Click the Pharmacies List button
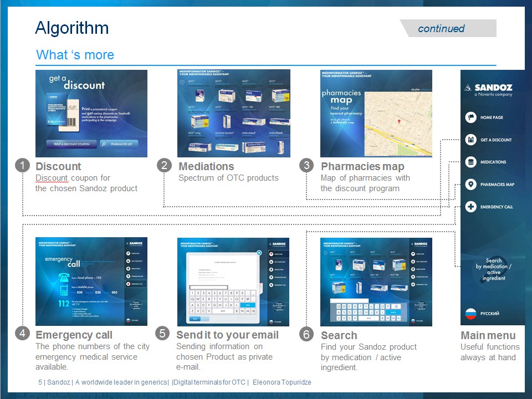The image size is (532, 399). click(119, 144)
